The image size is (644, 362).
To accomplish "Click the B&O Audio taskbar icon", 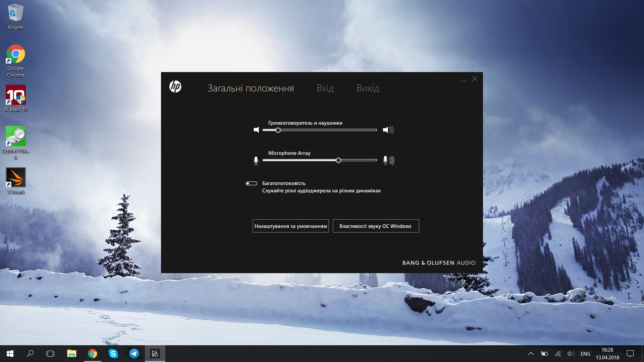I will (x=155, y=354).
